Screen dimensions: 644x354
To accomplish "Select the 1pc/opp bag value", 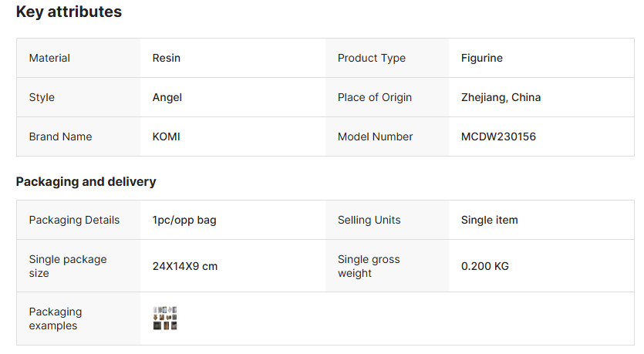I will (184, 220).
